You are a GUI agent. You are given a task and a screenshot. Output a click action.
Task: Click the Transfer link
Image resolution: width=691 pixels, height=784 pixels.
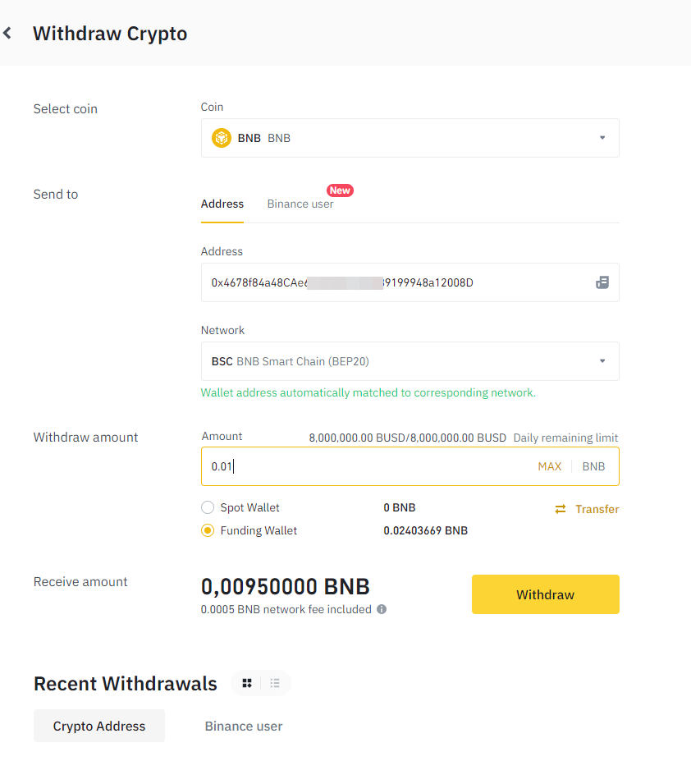597,509
